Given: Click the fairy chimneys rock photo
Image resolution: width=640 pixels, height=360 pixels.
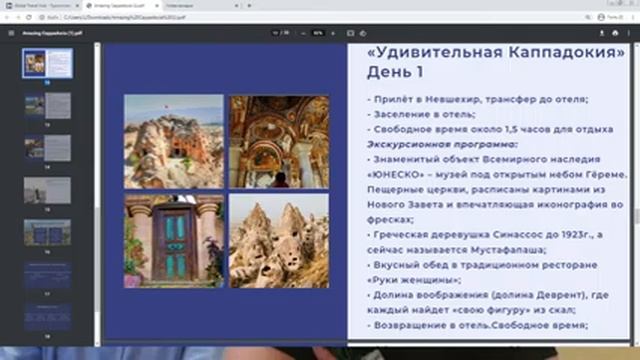Looking at the screenshot, I should click(279, 241).
